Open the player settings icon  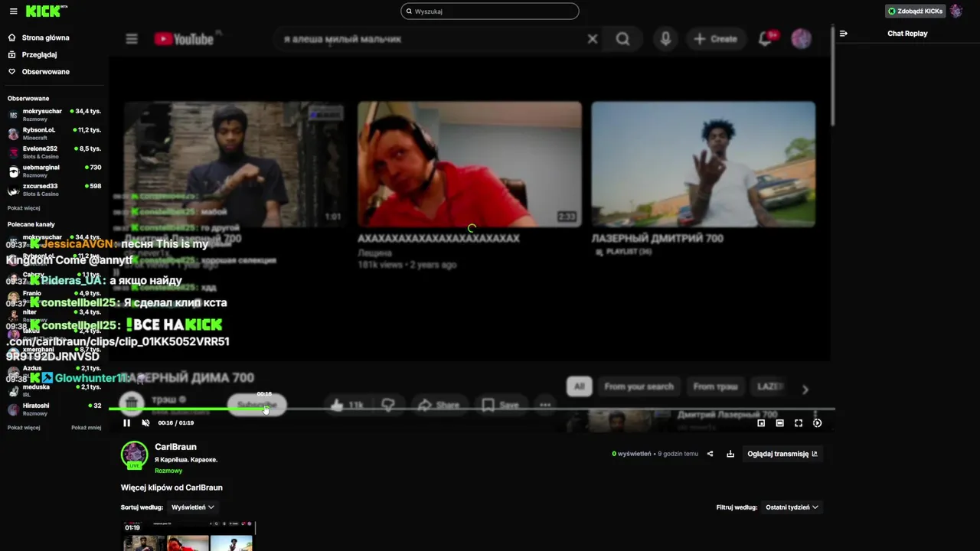[x=817, y=423]
